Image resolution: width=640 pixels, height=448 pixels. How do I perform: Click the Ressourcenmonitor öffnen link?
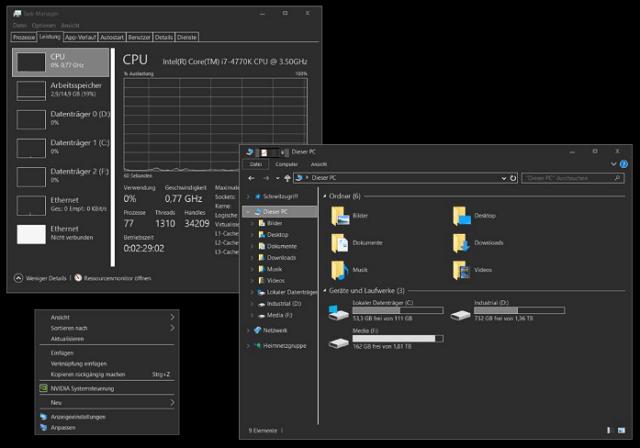point(117,278)
